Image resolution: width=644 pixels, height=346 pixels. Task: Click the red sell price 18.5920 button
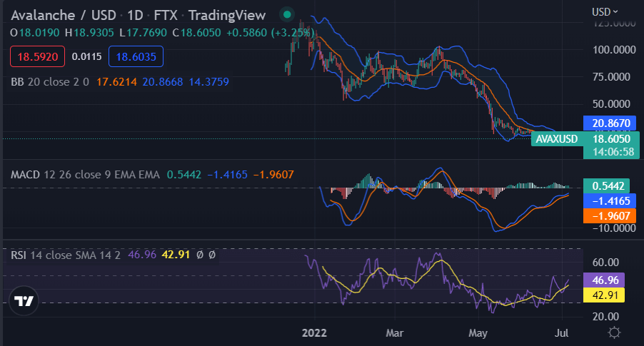coord(37,56)
